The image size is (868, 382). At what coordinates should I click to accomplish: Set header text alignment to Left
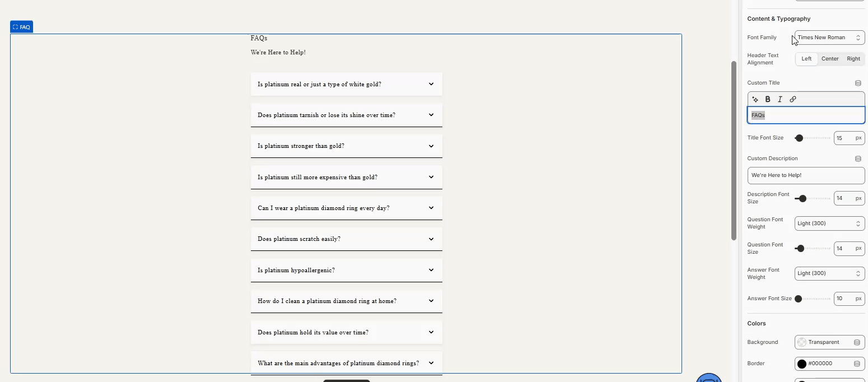tap(806, 59)
